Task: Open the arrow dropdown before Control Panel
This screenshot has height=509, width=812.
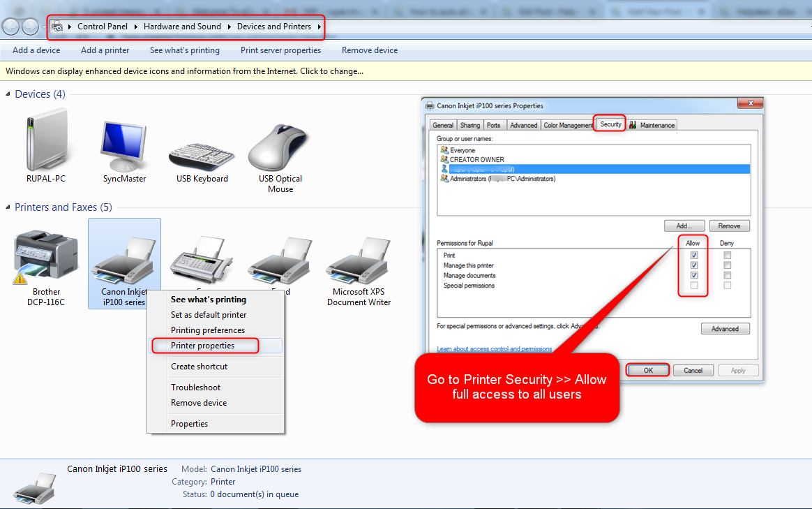Action: click(x=69, y=27)
